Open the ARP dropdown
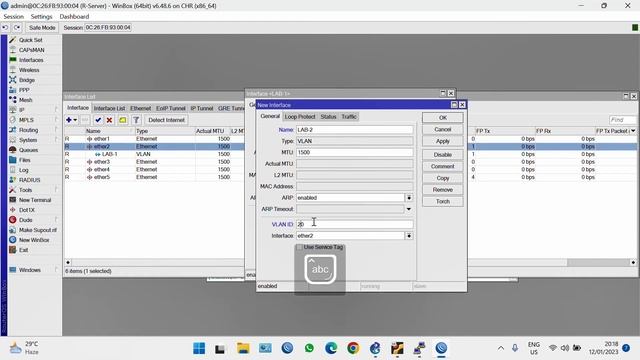This screenshot has height=360, width=640. click(x=409, y=198)
